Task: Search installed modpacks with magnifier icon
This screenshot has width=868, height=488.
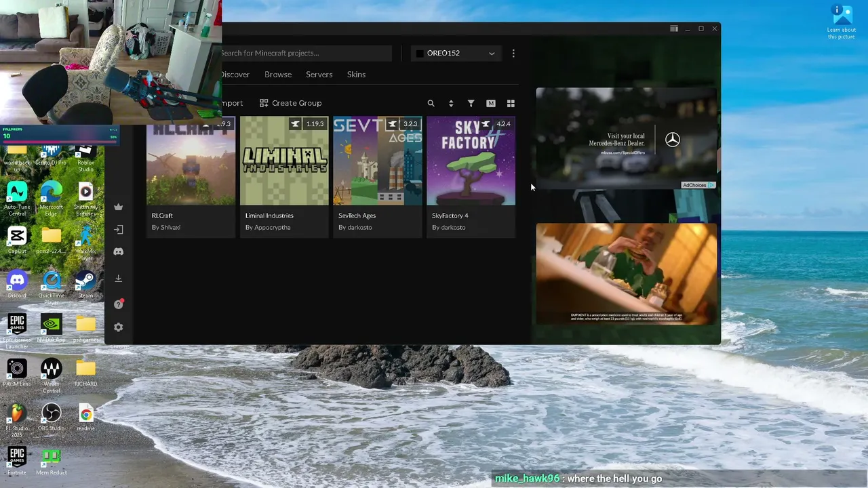Action: tap(431, 103)
